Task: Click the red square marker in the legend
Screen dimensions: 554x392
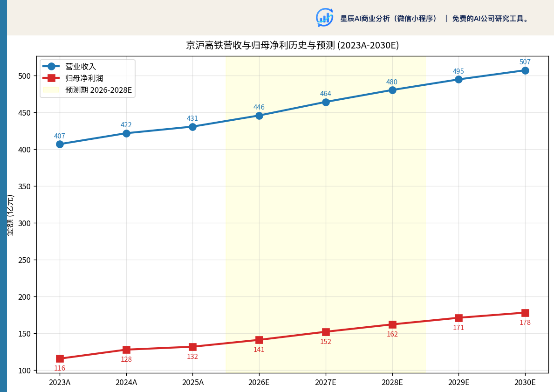Action: pyautogui.click(x=52, y=78)
